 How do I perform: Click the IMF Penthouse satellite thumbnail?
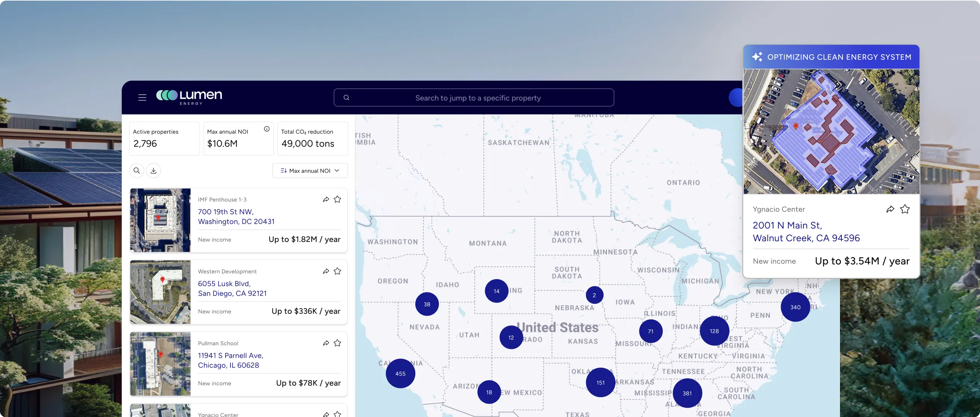point(160,220)
